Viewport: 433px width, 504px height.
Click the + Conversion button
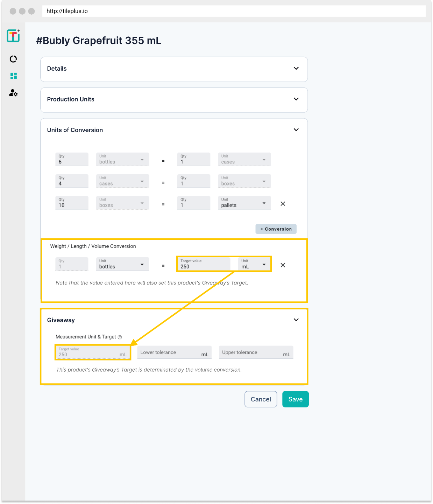click(276, 229)
